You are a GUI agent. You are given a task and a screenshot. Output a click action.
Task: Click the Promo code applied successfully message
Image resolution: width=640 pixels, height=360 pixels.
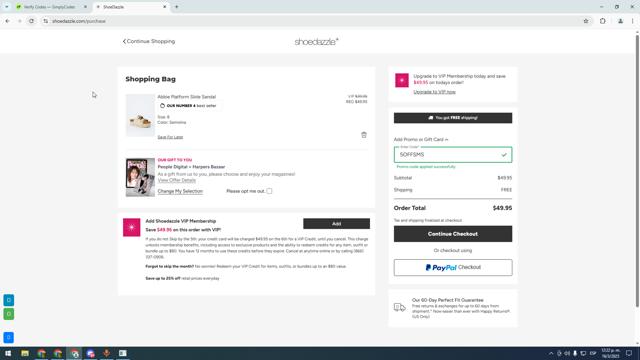[426, 167]
